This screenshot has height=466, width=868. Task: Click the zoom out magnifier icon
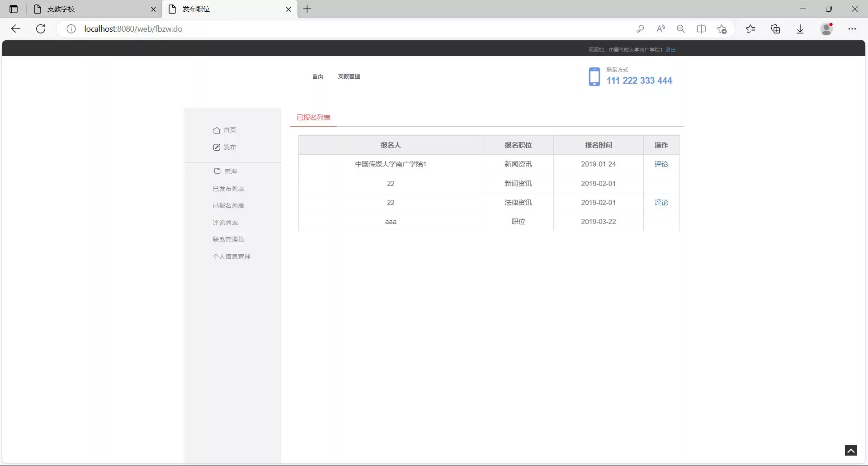(681, 29)
